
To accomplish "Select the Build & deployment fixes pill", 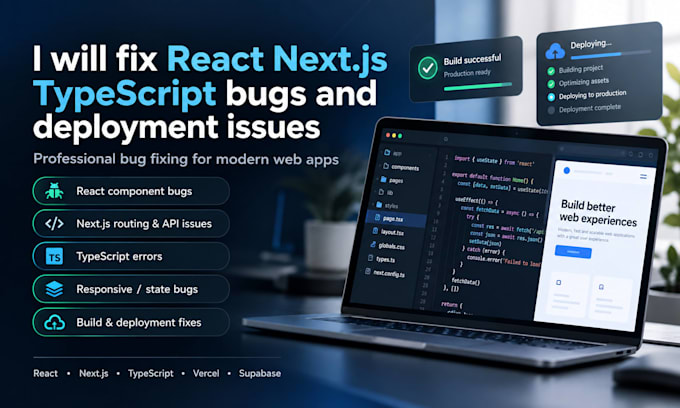I will (131, 323).
